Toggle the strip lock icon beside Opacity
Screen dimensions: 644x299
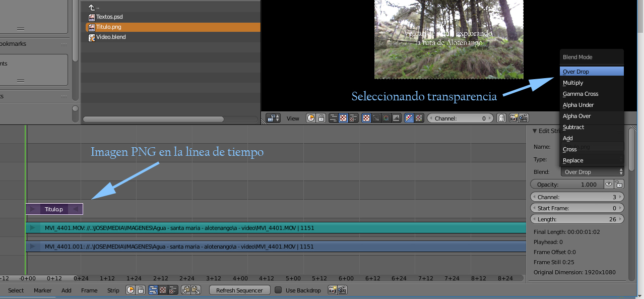619,185
